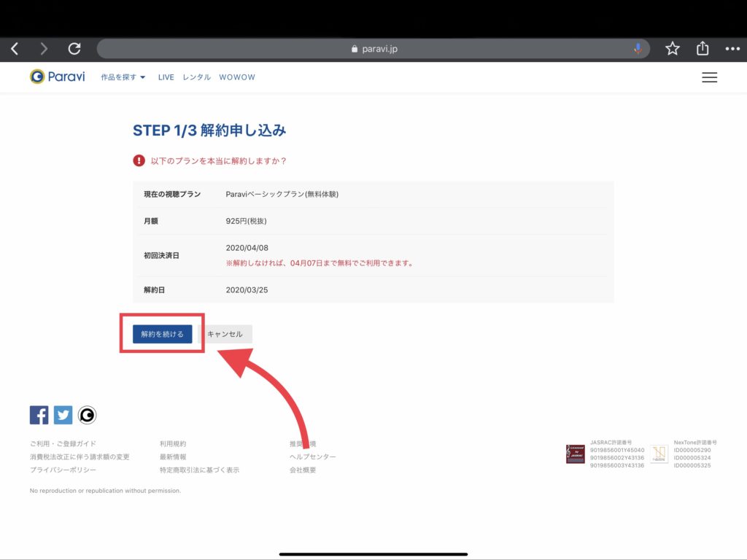Click the 現在の視聴プラン label
Viewport: 747px width, 560px height.
click(172, 194)
